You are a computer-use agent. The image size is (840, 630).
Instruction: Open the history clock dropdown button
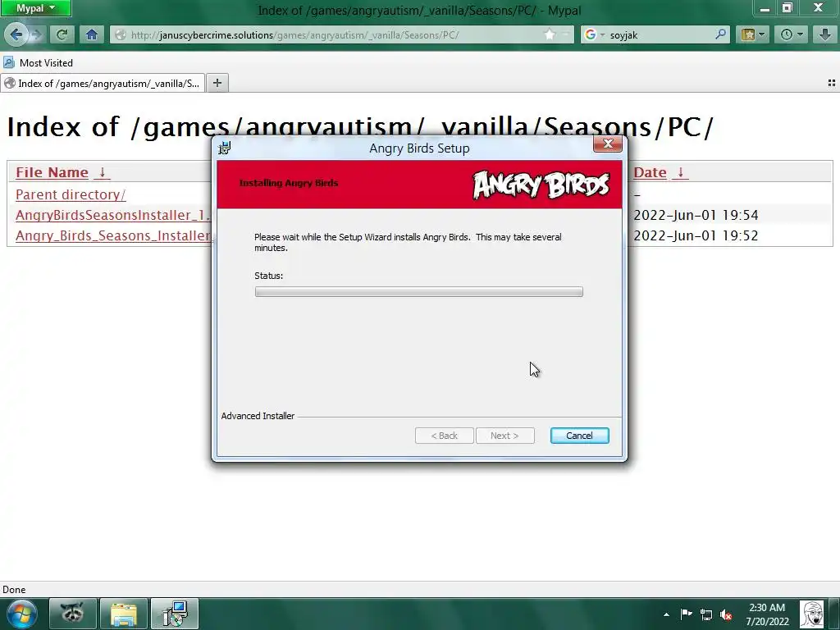(x=792, y=34)
